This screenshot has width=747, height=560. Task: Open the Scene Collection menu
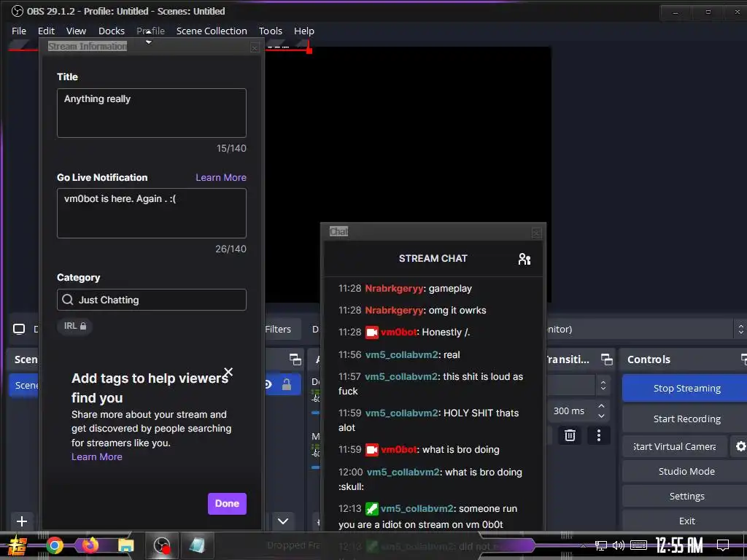pyautogui.click(x=212, y=31)
